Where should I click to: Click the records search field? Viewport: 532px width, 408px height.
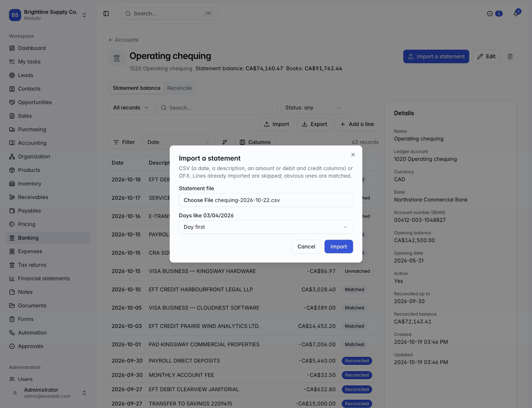[217, 108]
